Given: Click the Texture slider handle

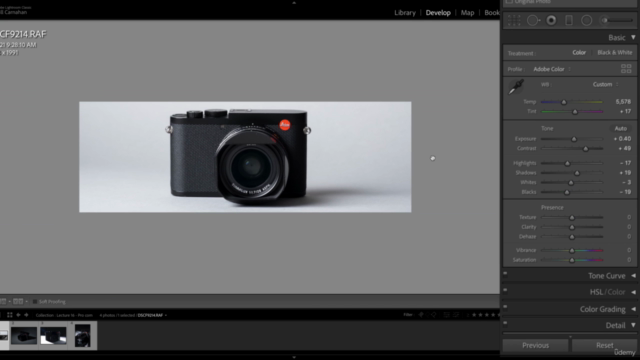Looking at the screenshot, I should tap(572, 218).
